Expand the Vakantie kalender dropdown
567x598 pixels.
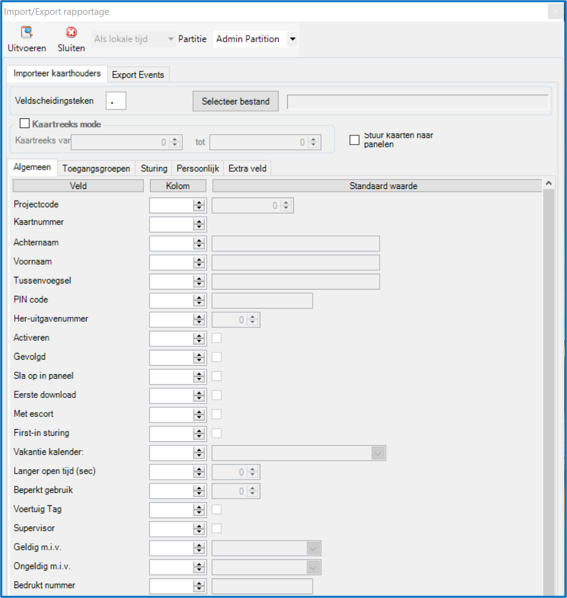point(378,453)
